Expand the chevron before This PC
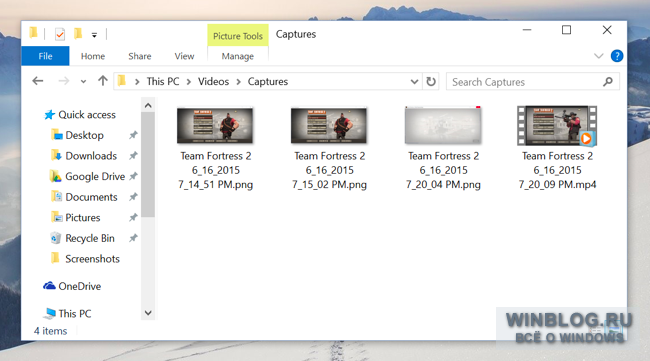Image resolution: width=650 pixels, height=361 pixels. pos(137,82)
